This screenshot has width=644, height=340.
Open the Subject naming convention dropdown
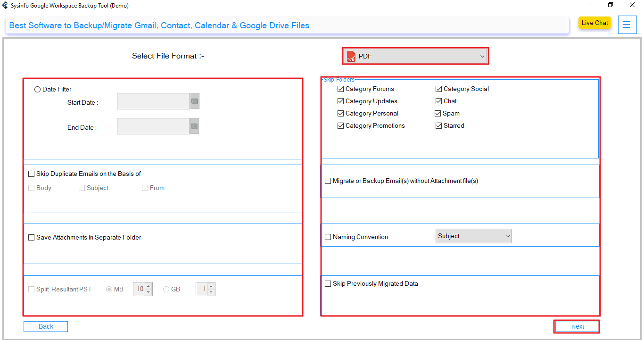(x=473, y=236)
